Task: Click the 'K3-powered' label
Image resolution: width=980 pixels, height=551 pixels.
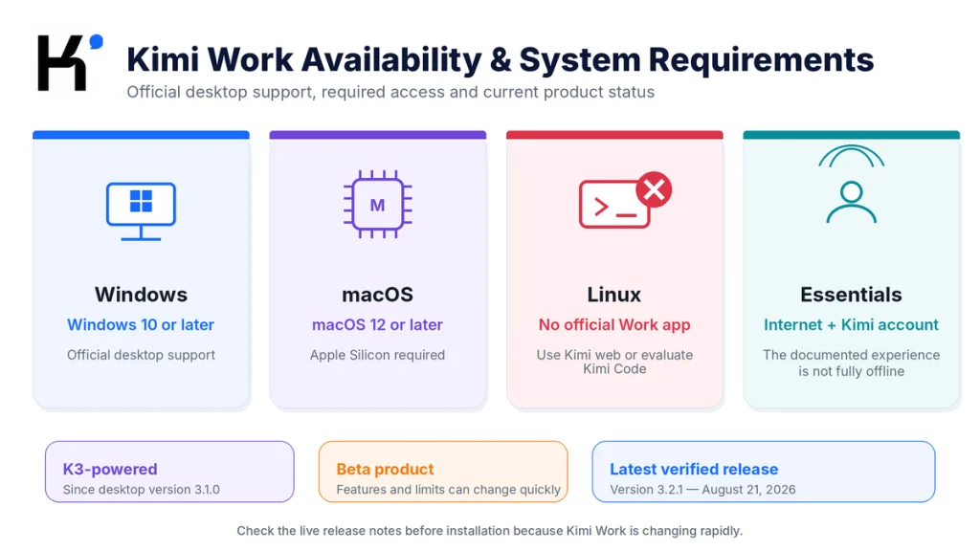Action: click(x=110, y=469)
